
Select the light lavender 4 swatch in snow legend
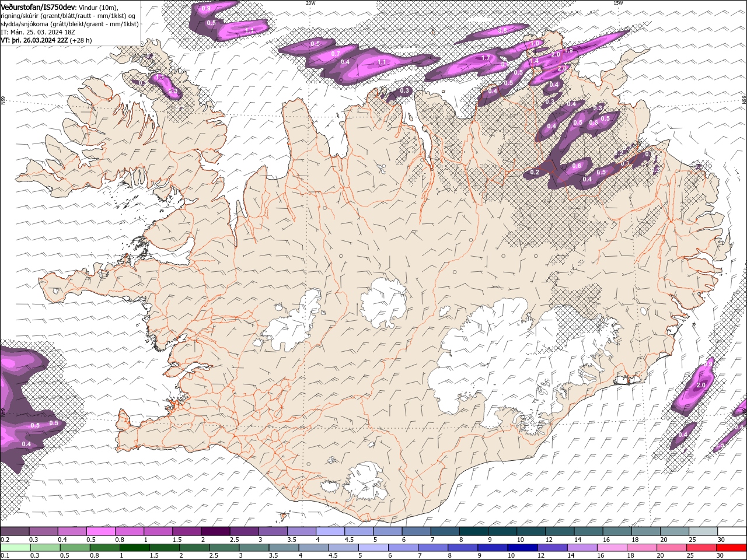click(330, 531)
